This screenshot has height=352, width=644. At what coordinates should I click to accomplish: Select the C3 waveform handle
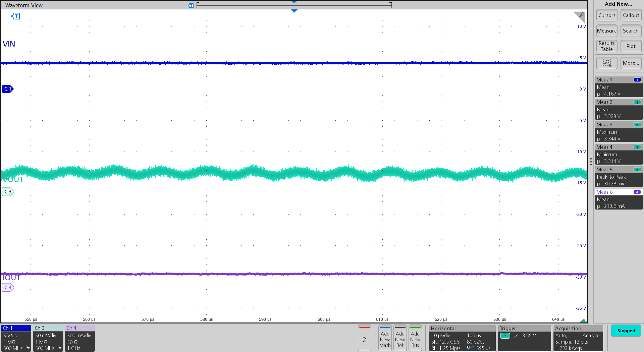point(8,192)
